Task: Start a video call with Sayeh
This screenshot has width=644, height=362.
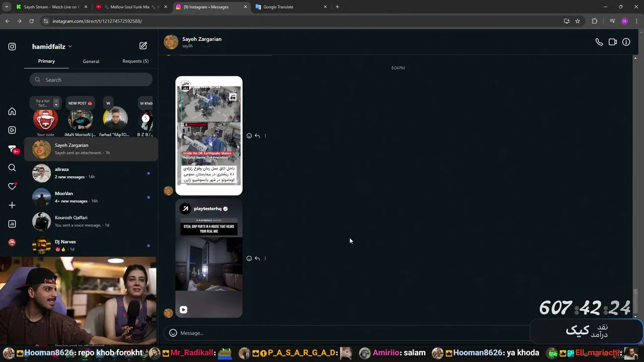Action: 613,42
